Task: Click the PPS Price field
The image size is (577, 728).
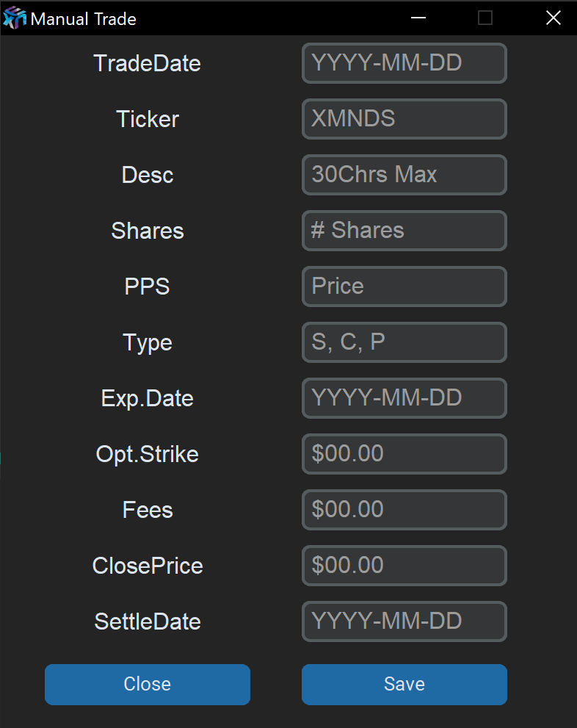Action: pos(404,286)
